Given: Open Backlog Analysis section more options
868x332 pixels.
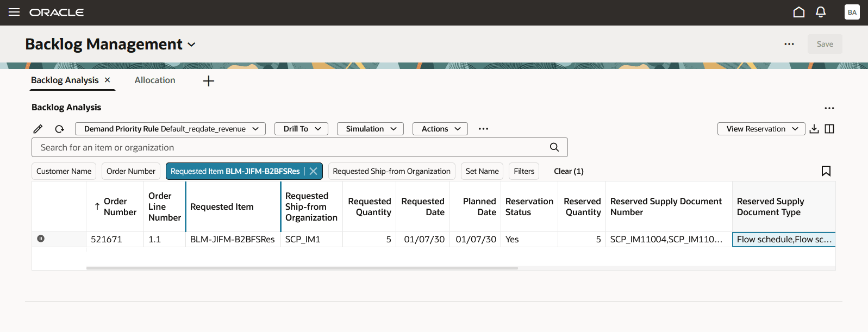Looking at the screenshot, I should [829, 108].
